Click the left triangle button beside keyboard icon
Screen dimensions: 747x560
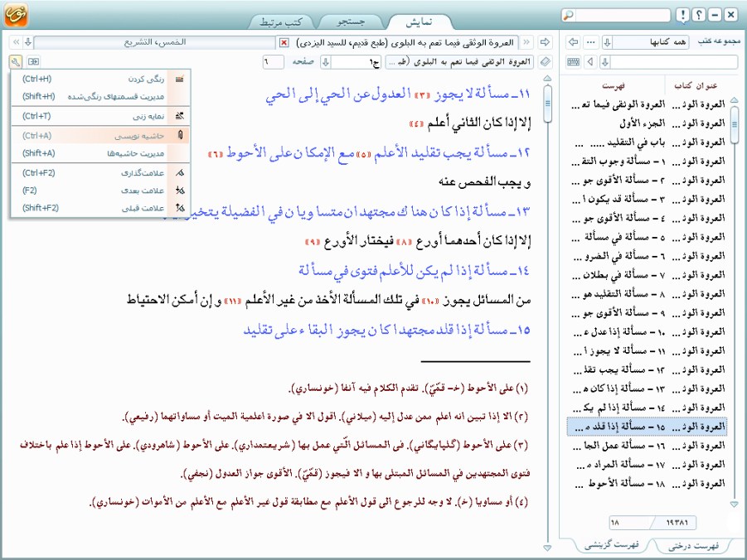(591, 62)
